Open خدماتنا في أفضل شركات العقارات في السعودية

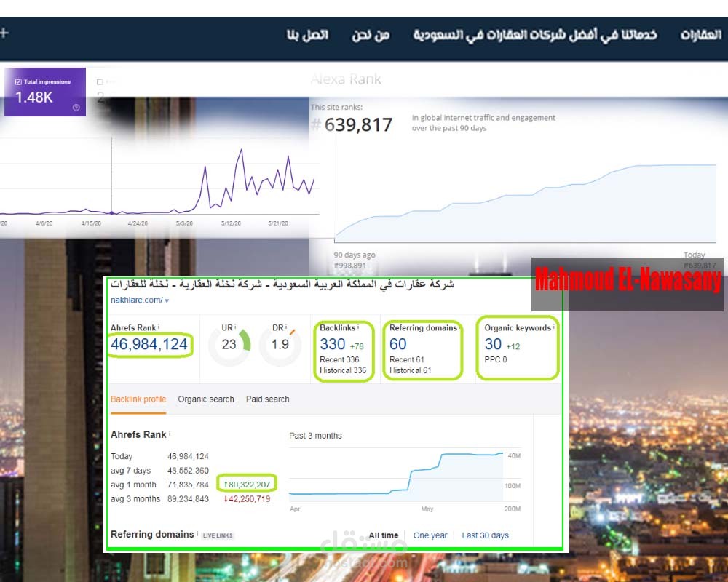[535, 35]
